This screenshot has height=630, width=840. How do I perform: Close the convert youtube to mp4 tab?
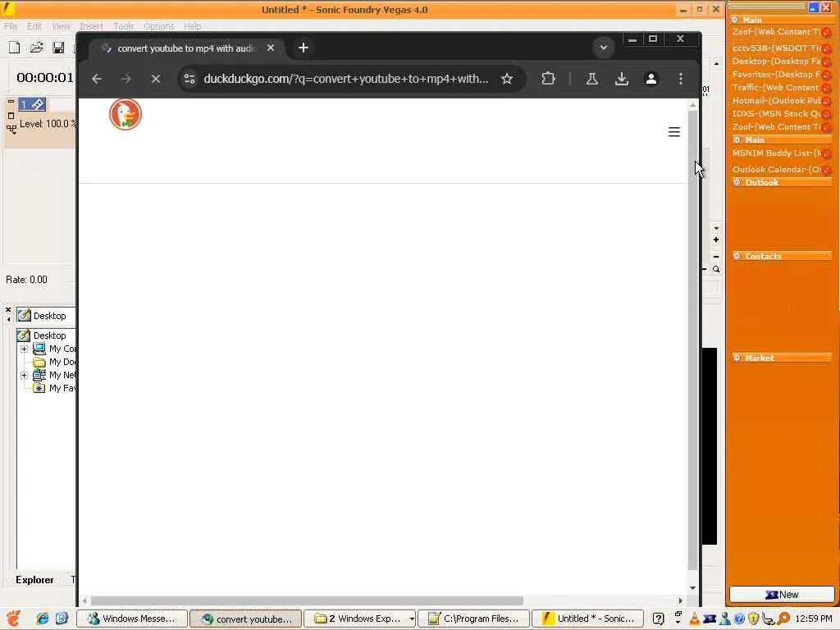[271, 48]
